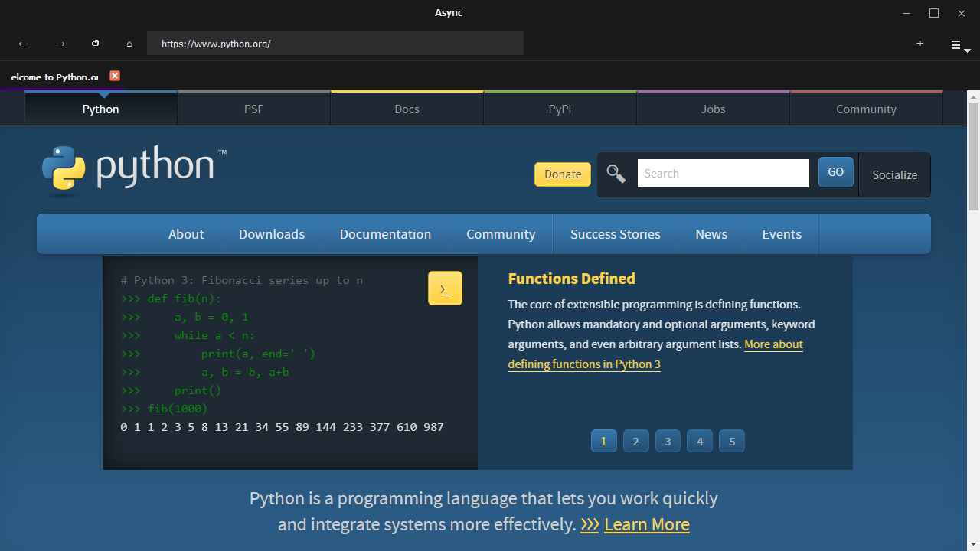Click the browser back arrow
Screen dimensions: 980x551
23,44
